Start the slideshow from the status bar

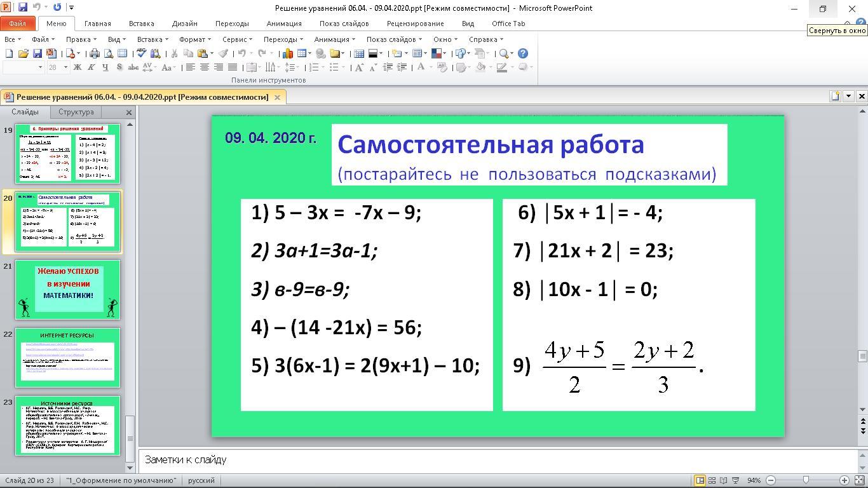pyautogui.click(x=736, y=480)
